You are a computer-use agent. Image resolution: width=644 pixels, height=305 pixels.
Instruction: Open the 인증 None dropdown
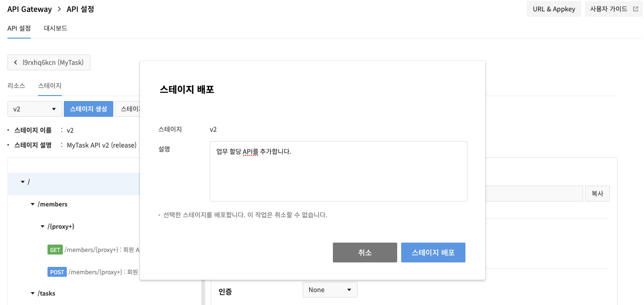point(330,290)
